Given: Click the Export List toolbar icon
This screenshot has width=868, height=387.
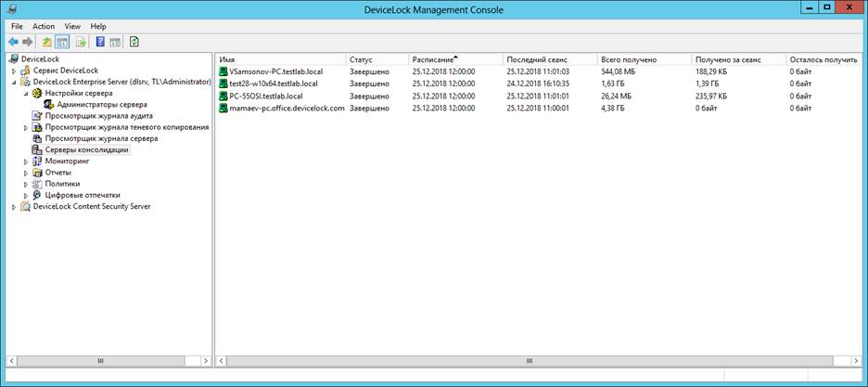Looking at the screenshot, I should tap(82, 42).
